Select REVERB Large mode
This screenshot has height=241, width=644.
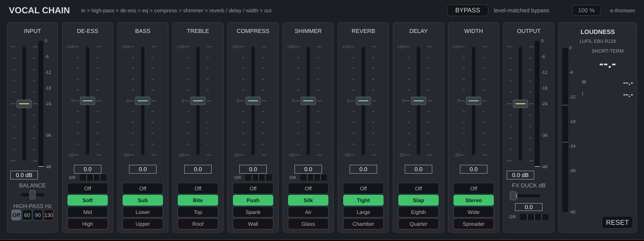click(363, 212)
